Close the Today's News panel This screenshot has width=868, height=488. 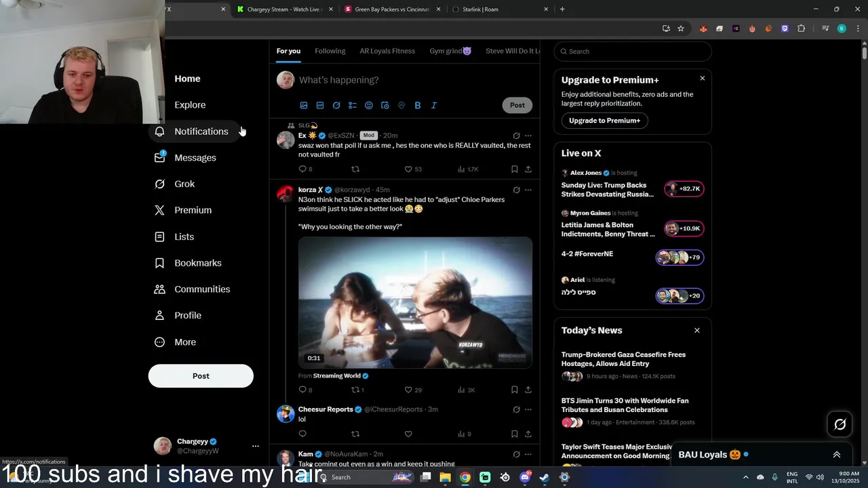(697, 330)
